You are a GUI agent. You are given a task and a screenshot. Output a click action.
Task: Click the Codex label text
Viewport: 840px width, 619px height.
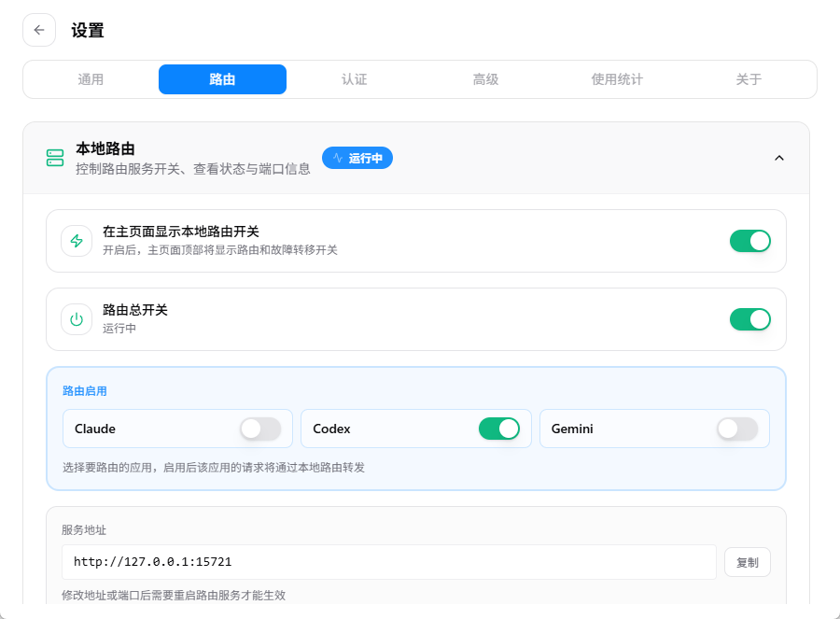tap(331, 429)
